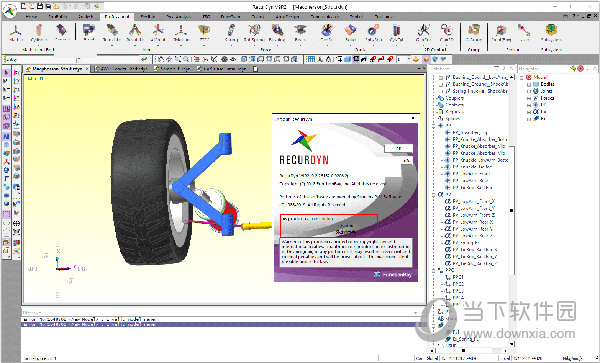Image resolution: width=600 pixels, height=363 pixels.
Task: Open the AutoDesign ribbon tab
Action: click(x=287, y=17)
